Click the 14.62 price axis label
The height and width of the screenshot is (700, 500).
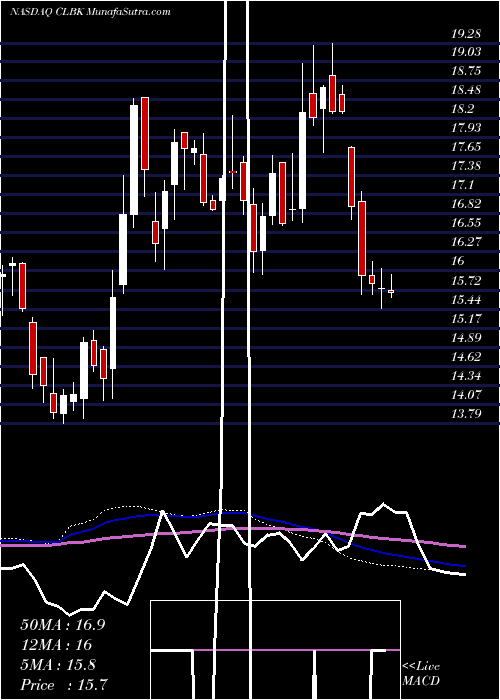tap(466, 356)
